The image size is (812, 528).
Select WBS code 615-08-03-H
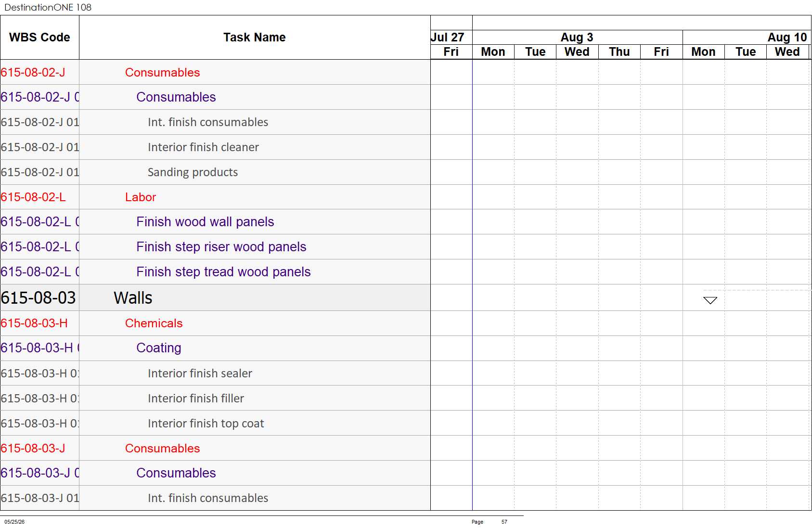click(34, 323)
